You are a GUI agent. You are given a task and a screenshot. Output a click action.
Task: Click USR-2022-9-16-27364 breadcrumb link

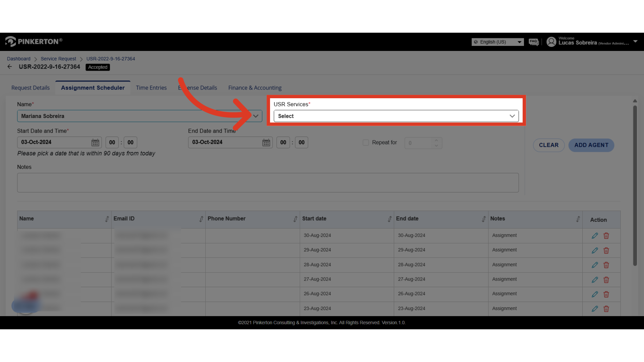(111, 59)
